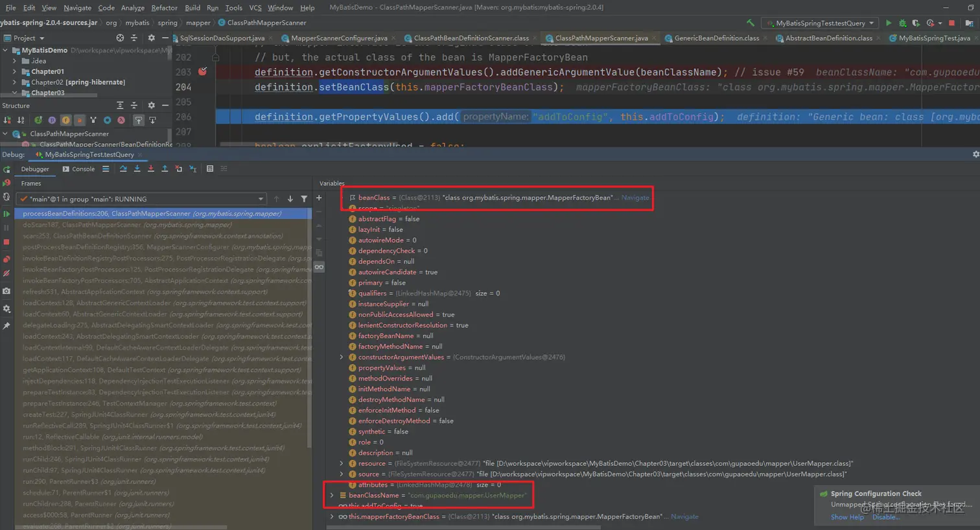The image size is (980, 530).
Task: Switch to the Console tab
Action: tap(78, 169)
